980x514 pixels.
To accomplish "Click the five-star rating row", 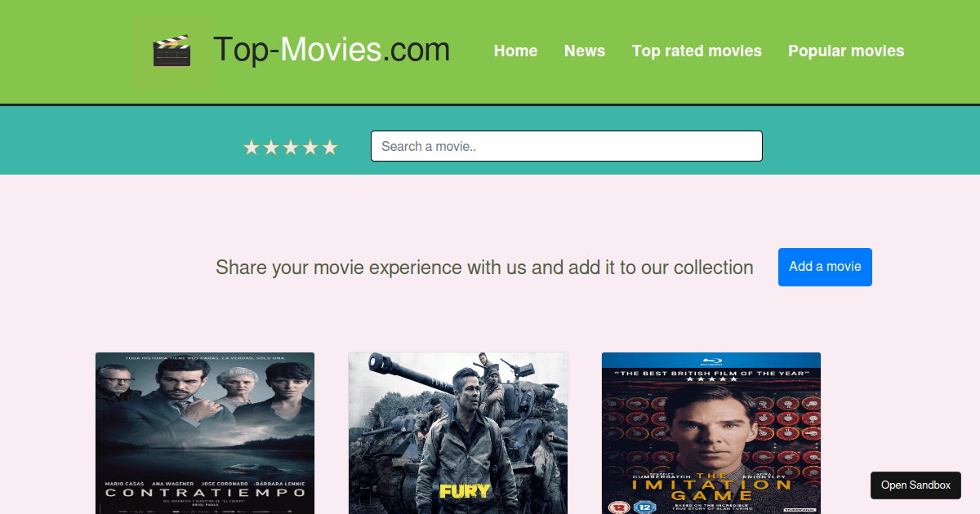I will coord(290,147).
